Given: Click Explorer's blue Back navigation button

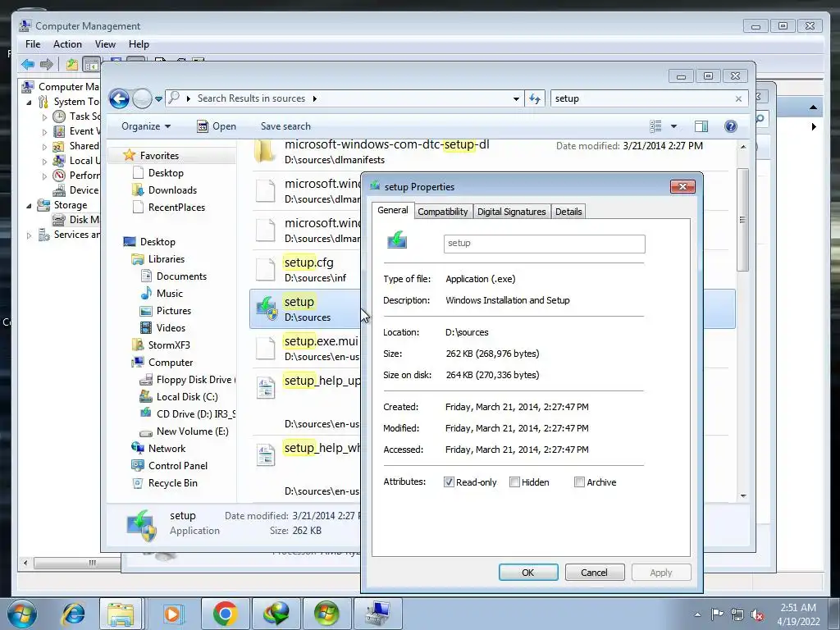Looking at the screenshot, I should coord(119,98).
